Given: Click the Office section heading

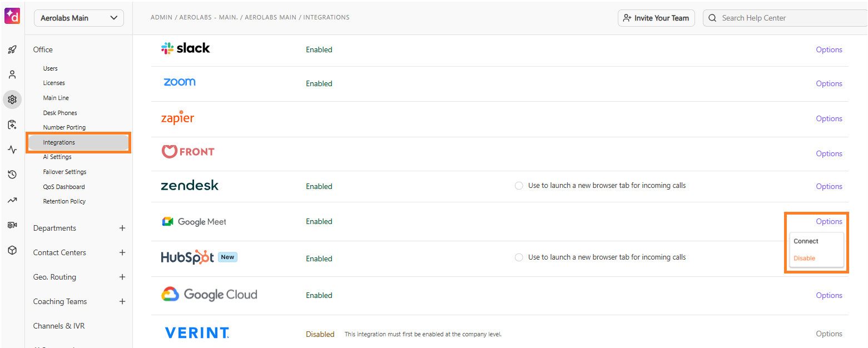Looking at the screenshot, I should click(43, 49).
